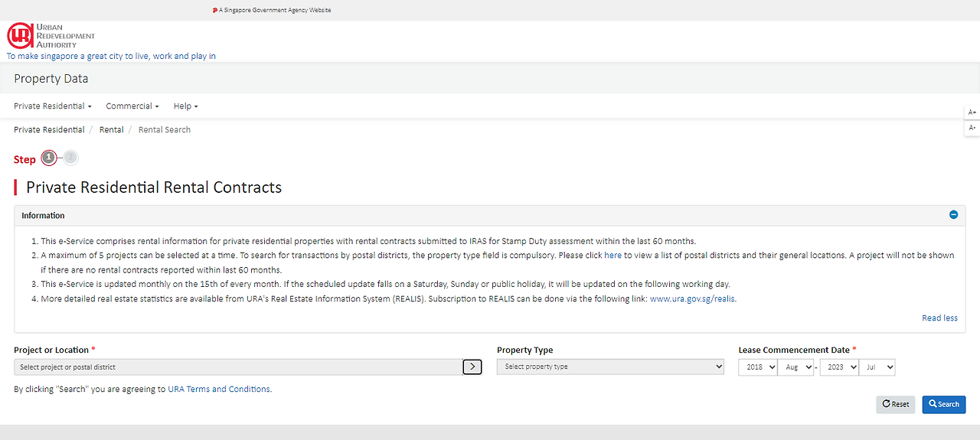Increase font size with A+ button
This screenshot has height=440, width=980.
[x=972, y=112]
